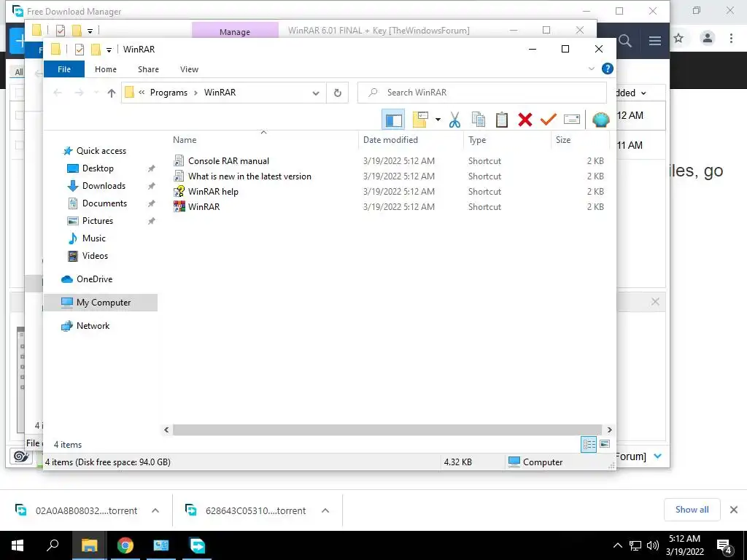Open Network in navigation pane
This screenshot has width=747, height=560.
coord(93,326)
